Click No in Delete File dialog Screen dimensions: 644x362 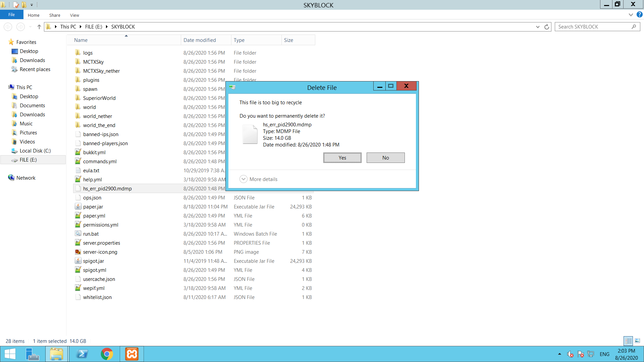(385, 158)
